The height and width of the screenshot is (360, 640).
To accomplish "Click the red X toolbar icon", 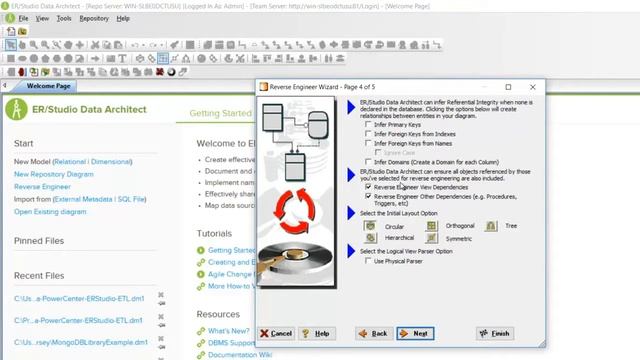I will click(160, 72).
